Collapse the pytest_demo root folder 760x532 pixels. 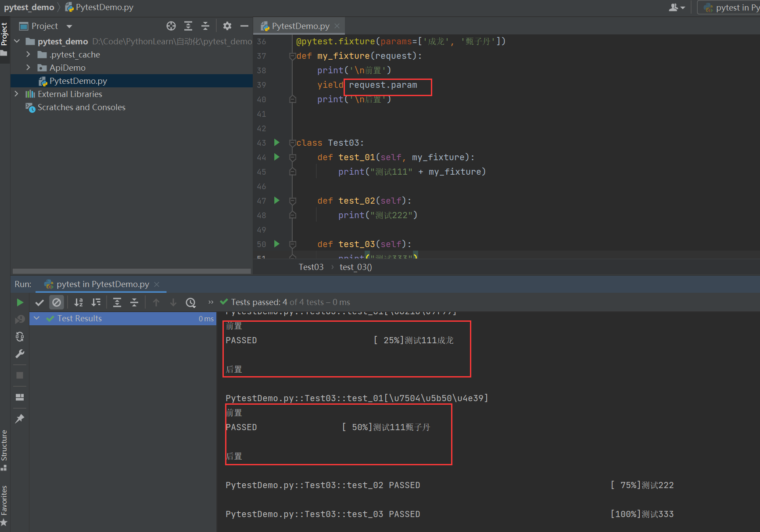pyautogui.click(x=17, y=41)
